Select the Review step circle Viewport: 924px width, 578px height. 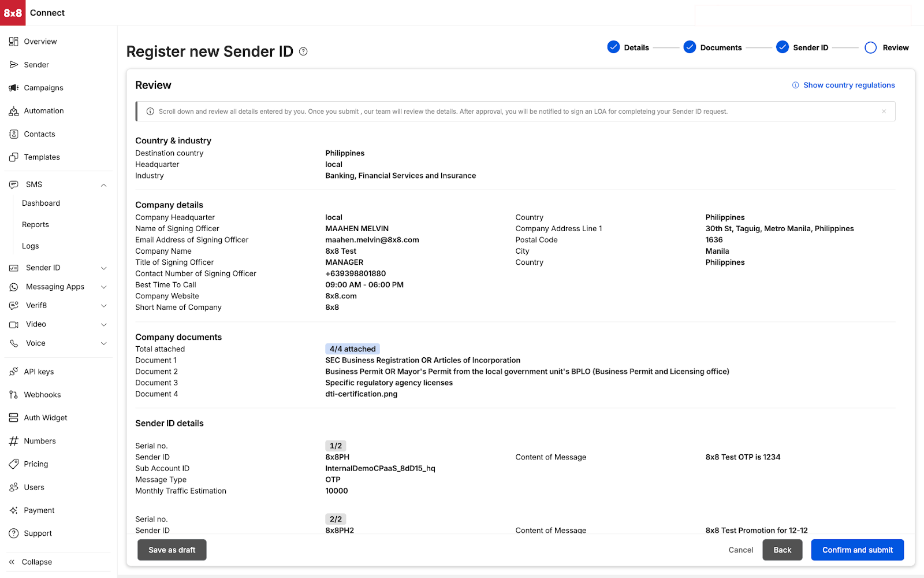click(x=870, y=47)
